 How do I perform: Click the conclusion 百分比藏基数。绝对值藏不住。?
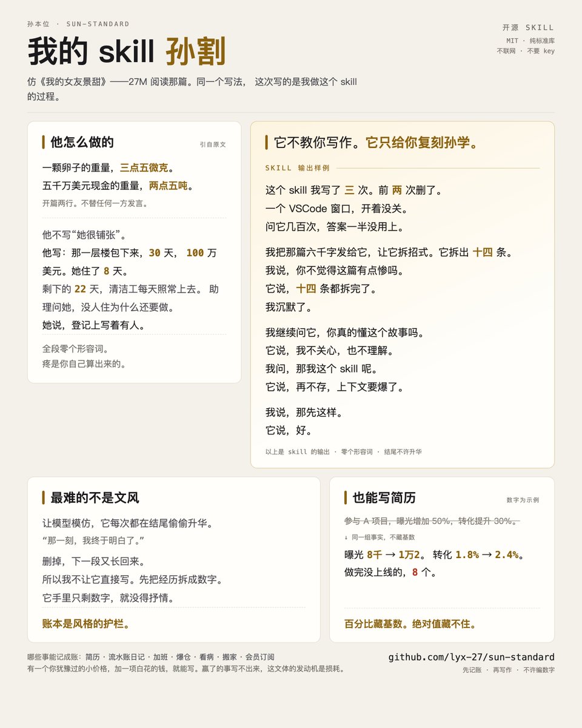(x=410, y=624)
